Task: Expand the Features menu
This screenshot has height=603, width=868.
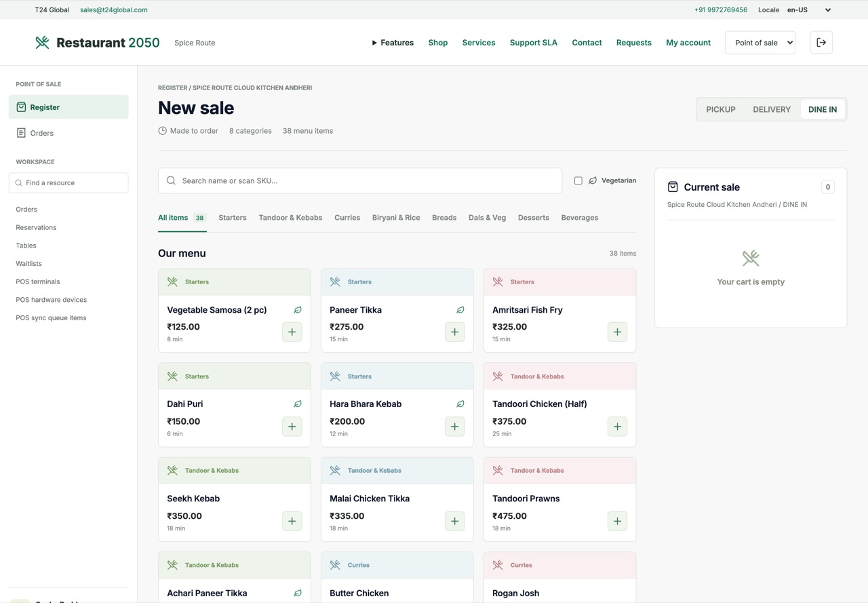Action: [393, 43]
